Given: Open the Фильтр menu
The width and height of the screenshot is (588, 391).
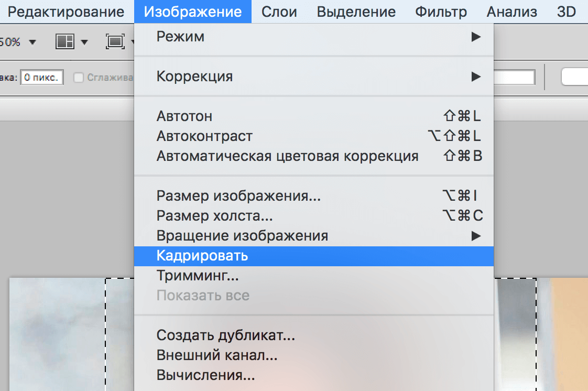Looking at the screenshot, I should pyautogui.click(x=441, y=11).
